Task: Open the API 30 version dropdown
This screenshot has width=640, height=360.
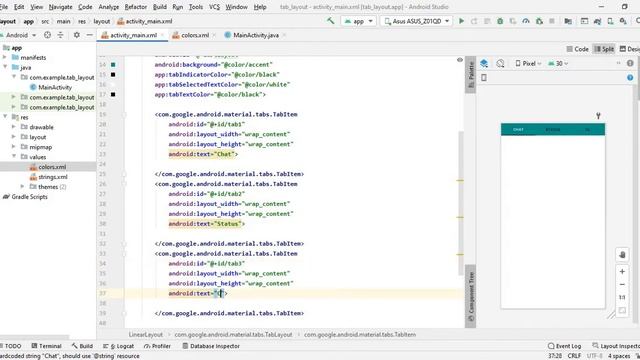Action: [x=558, y=63]
